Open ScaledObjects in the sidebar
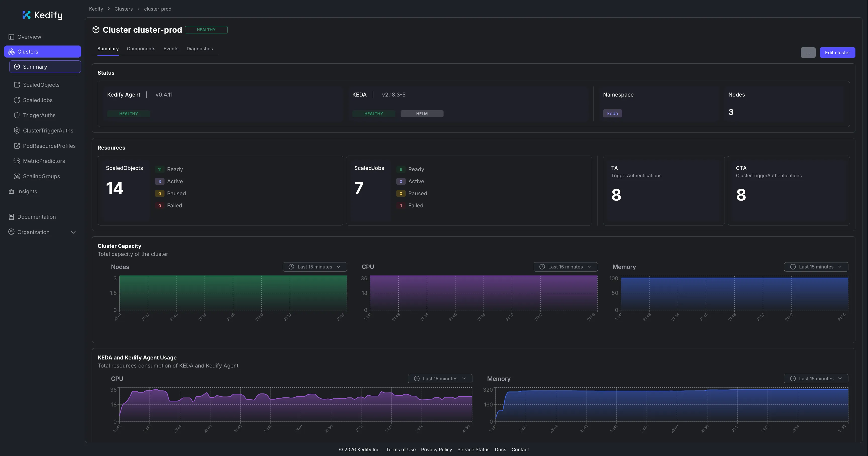Image resolution: width=868 pixels, height=456 pixels. click(45, 85)
